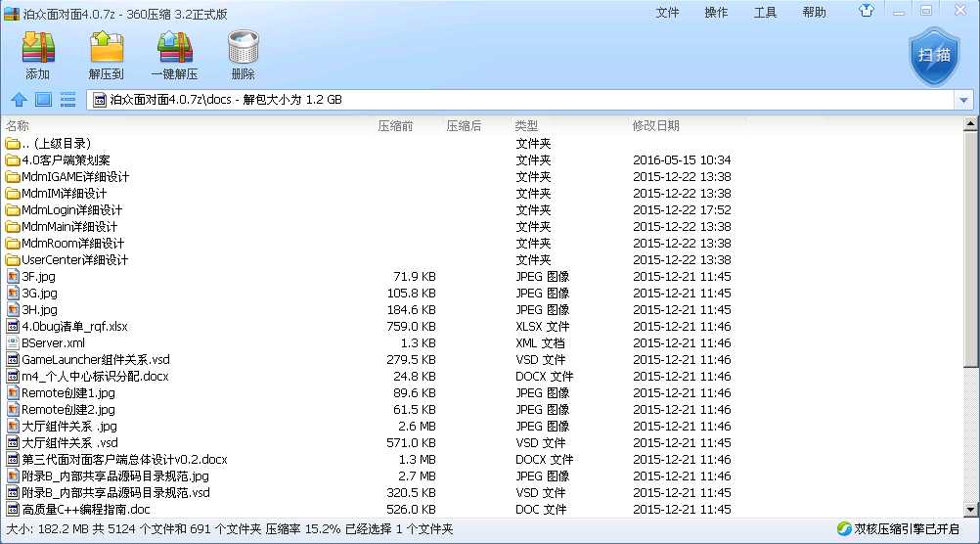Open the 工具 menu
Screen dimensions: 980x544
coord(765,13)
